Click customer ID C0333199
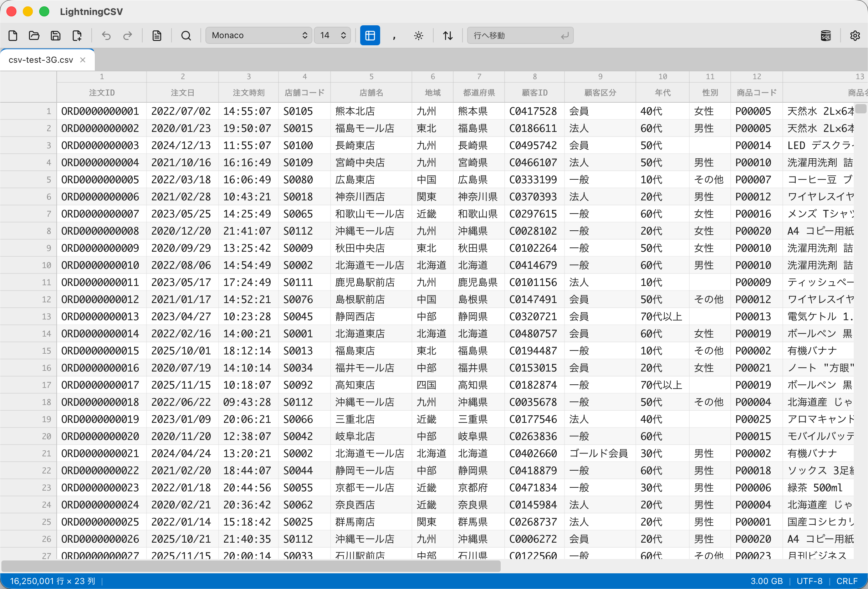Image resolution: width=868 pixels, height=589 pixels. coord(535,180)
